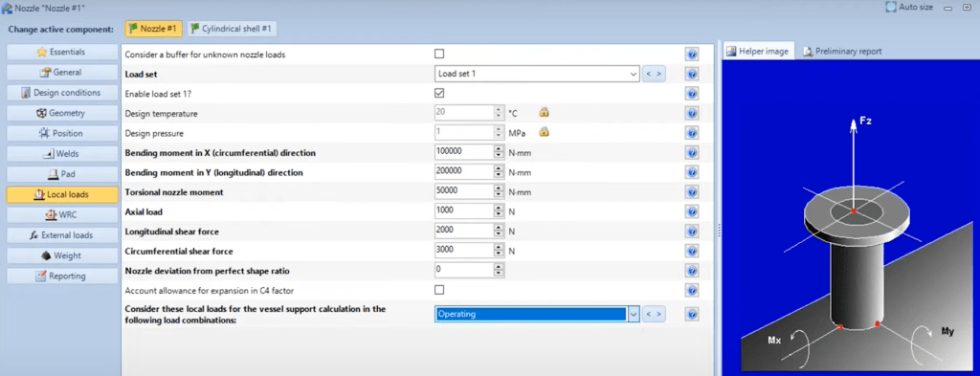Open the Design conditions section
980x376 pixels.
(62, 93)
